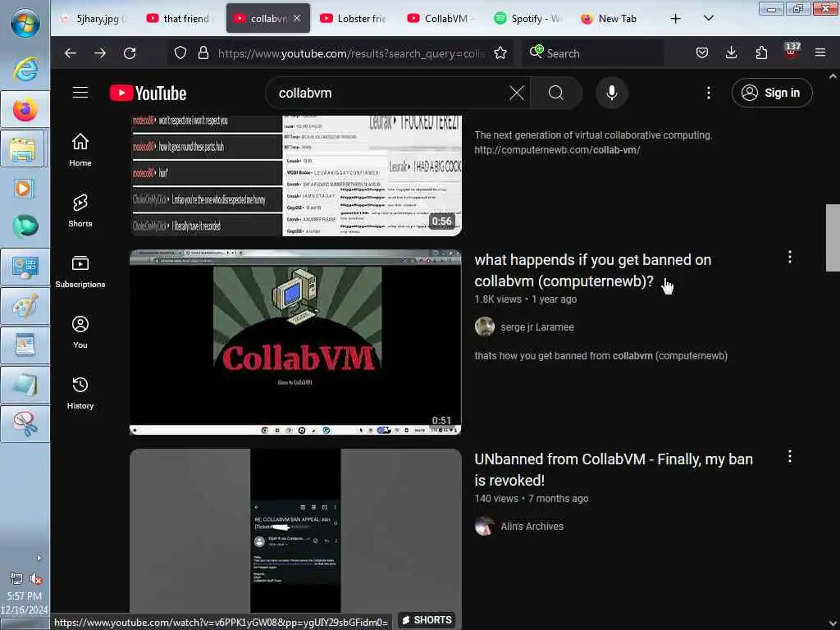Open YouTube settings three-dot menu

click(x=708, y=94)
